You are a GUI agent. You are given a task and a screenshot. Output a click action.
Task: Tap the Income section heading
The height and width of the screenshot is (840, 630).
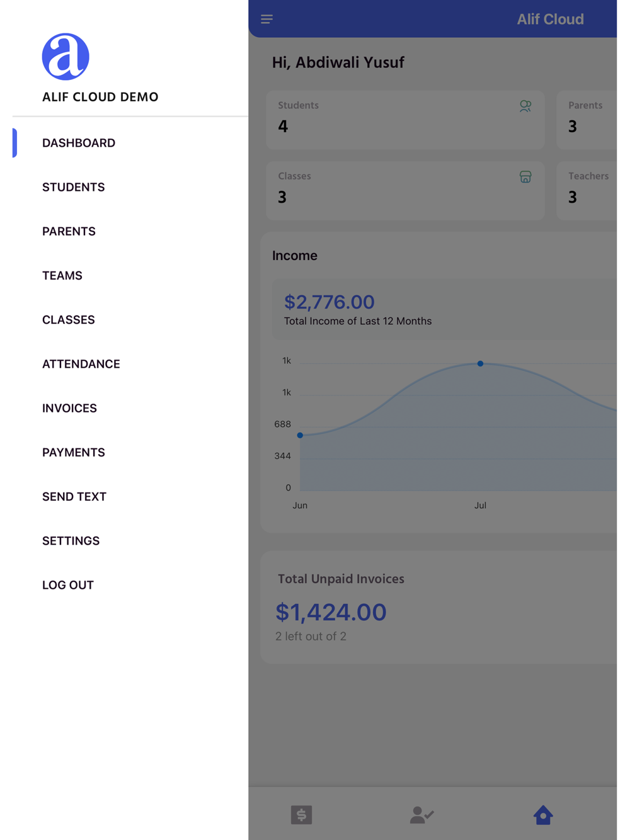(295, 256)
